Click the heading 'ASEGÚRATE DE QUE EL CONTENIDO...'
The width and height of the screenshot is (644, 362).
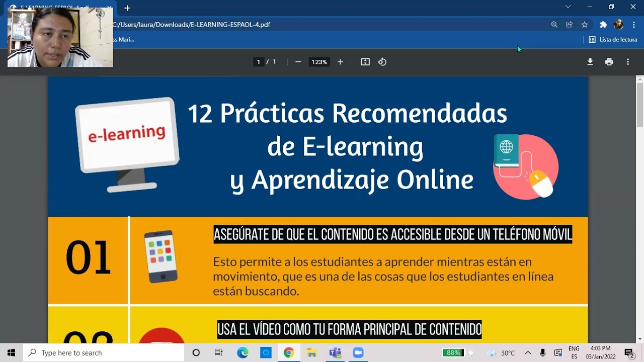[x=393, y=234]
